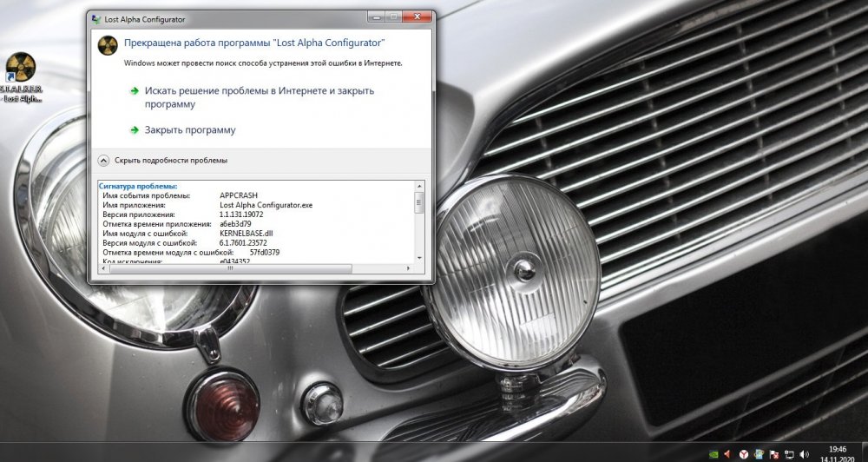Select the 'Сигнатура проблемы:' heading text
Image resolution: width=868 pixels, height=462 pixels.
(138, 186)
